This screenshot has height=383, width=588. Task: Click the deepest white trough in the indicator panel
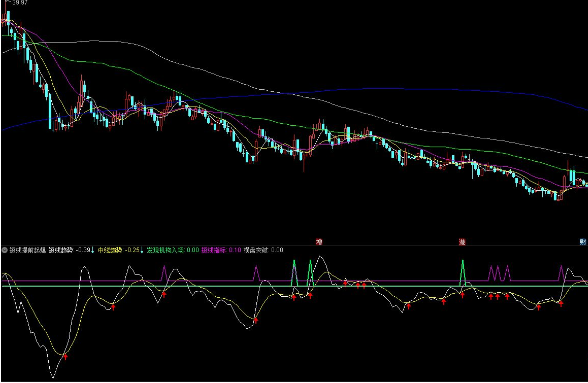tap(52, 376)
